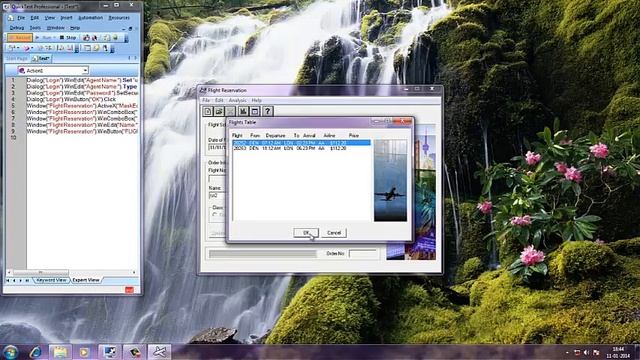The height and width of the screenshot is (360, 640).
Task: Click the right scroll arrow in QuickTest editor
Action: [134, 272]
